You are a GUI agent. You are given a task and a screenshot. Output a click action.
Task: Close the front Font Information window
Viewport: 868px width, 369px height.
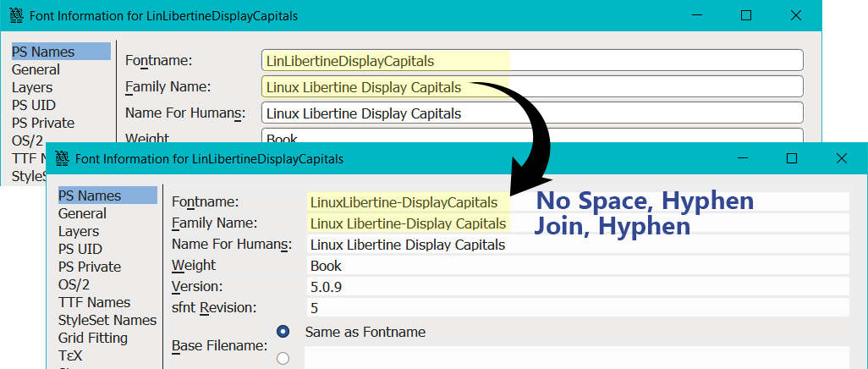point(842,159)
